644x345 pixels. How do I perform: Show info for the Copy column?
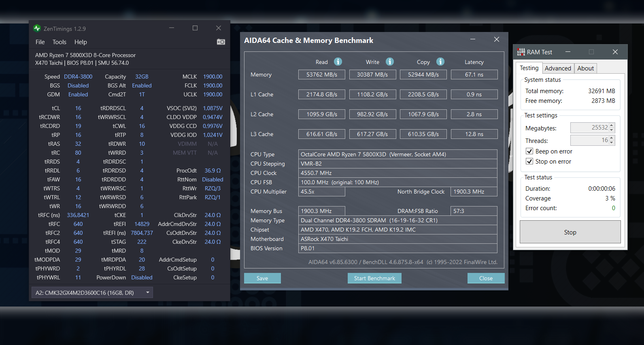coord(440,62)
